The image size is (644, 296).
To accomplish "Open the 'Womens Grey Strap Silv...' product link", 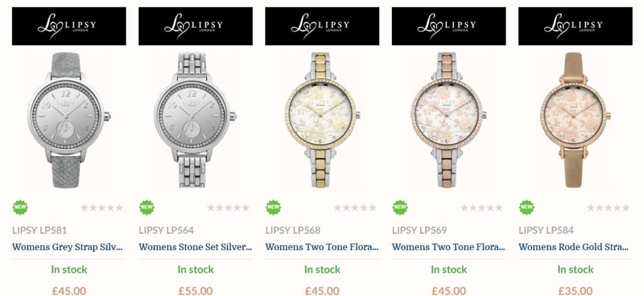I will coord(67,247).
